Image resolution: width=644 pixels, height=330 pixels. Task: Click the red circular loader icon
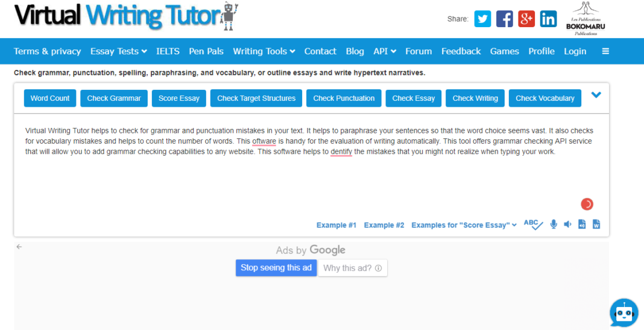[587, 204]
